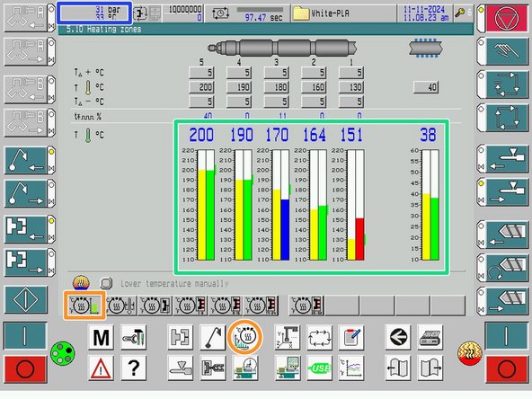
Task: Select zone 1 setpoint field showing 130
Action: (351, 87)
